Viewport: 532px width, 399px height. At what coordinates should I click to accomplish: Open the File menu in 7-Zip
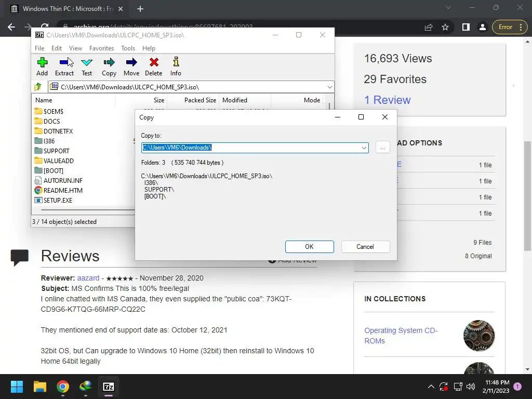pos(39,48)
